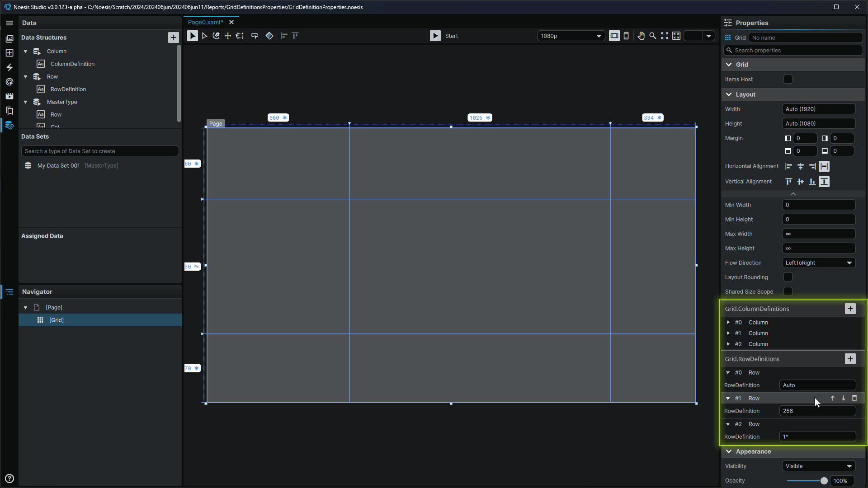Enable the Items Host checkbox
This screenshot has width=868, height=488.
tap(788, 80)
